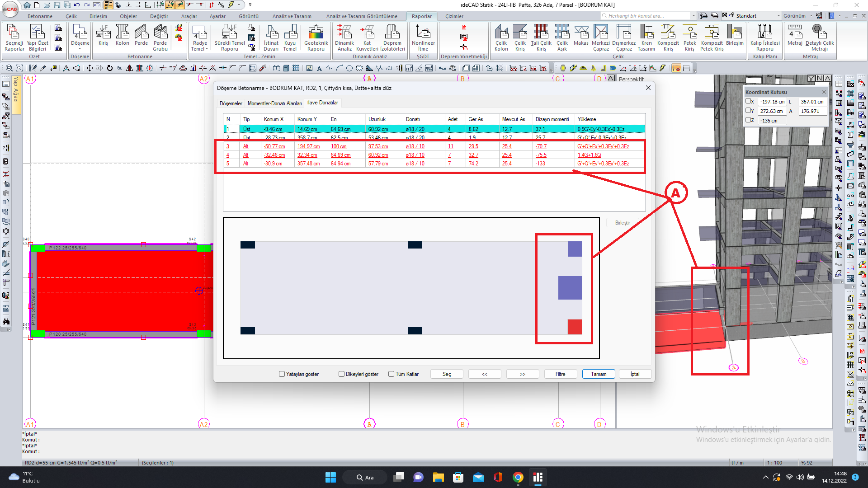Select the large middle purple patch in preview

click(570, 288)
